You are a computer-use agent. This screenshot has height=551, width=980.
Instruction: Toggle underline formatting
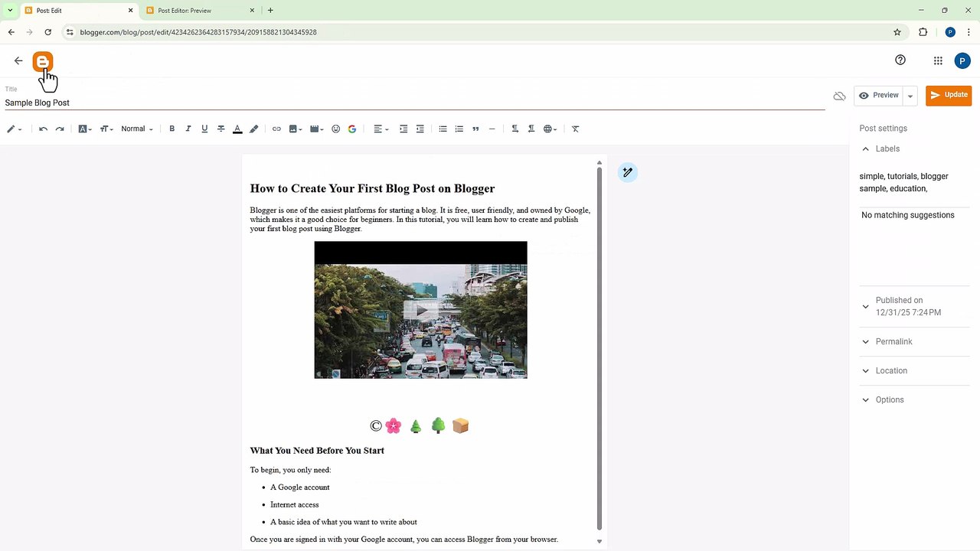(x=204, y=129)
